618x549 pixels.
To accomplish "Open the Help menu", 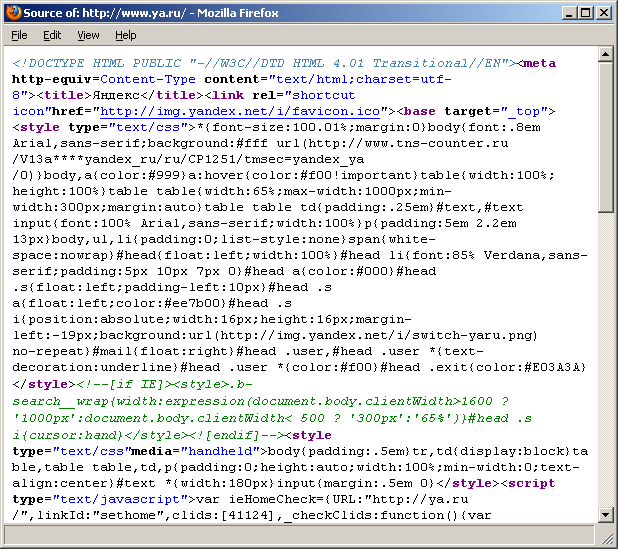I will 126,35.
